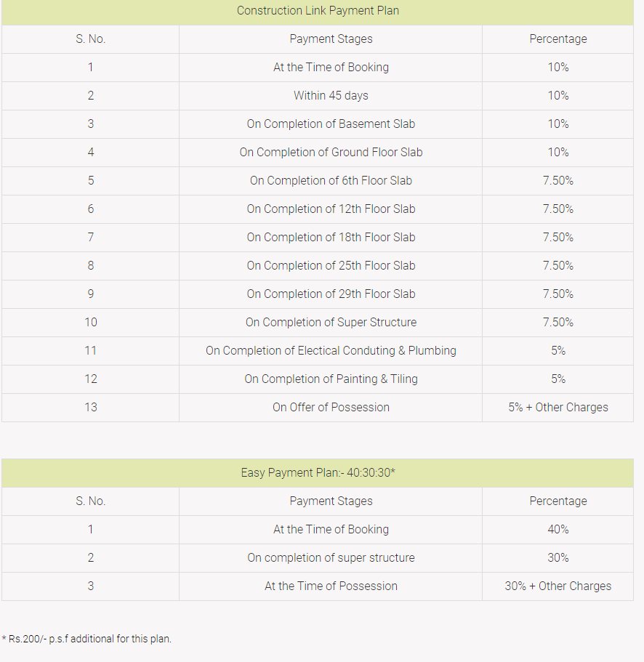Image resolution: width=644 pixels, height=662 pixels.
Task: Select the 30% + Other Charges cell
Action: [x=558, y=586]
